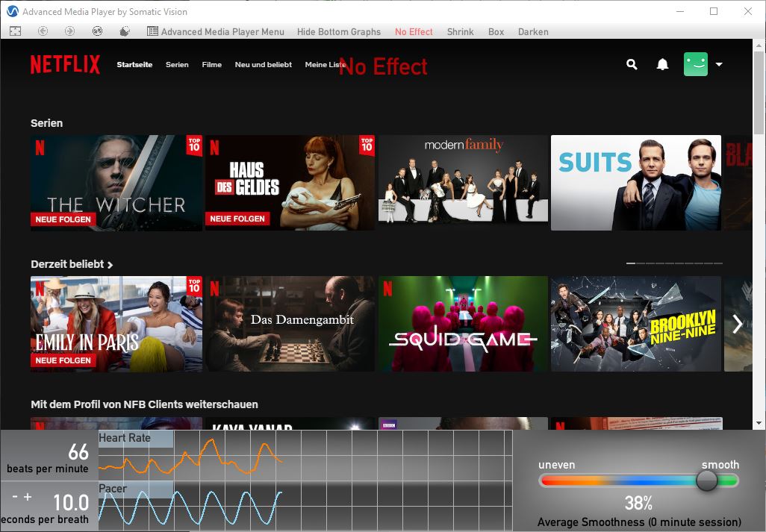Select the Darken effect
Image resolution: width=766 pixels, height=532 pixels.
[533, 32]
